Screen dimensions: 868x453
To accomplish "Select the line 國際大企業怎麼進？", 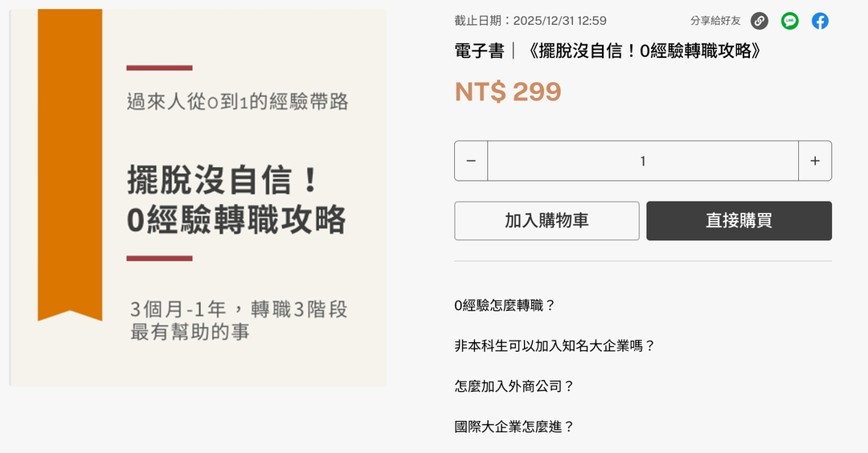I will point(515,426).
